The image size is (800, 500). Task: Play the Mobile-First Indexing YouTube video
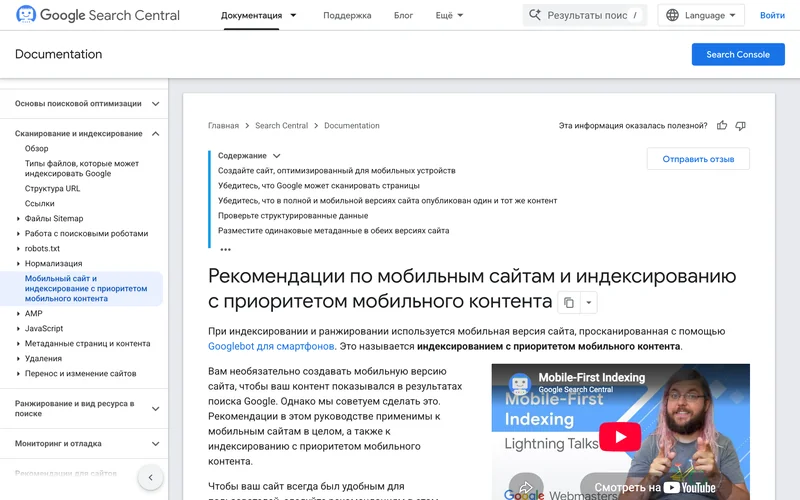(620, 437)
